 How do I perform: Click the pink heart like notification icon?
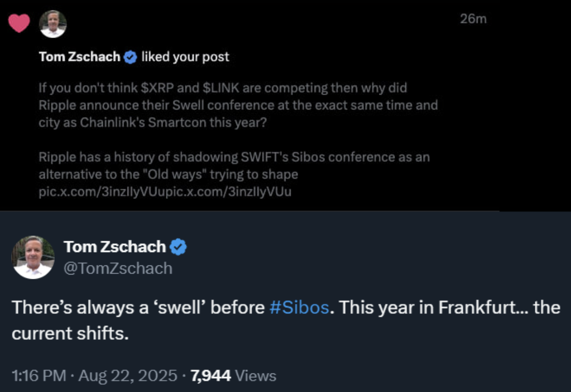coord(20,23)
